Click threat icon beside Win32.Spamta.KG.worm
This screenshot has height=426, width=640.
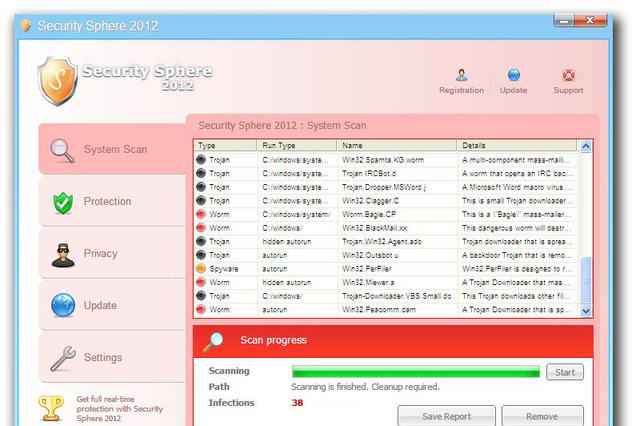[x=201, y=160]
